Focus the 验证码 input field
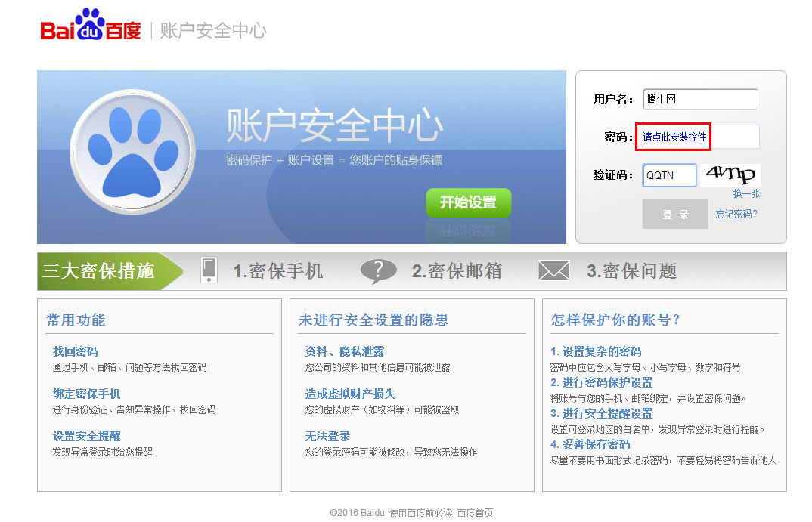The image size is (812, 522). pyautogui.click(x=670, y=175)
